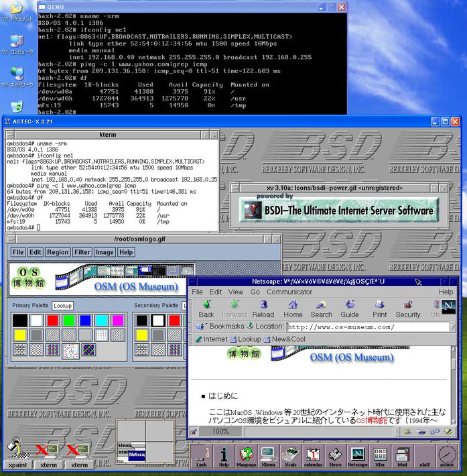The image size is (467, 476).
Task: Launch Xcalc calculator from the panel
Action: [291, 457]
